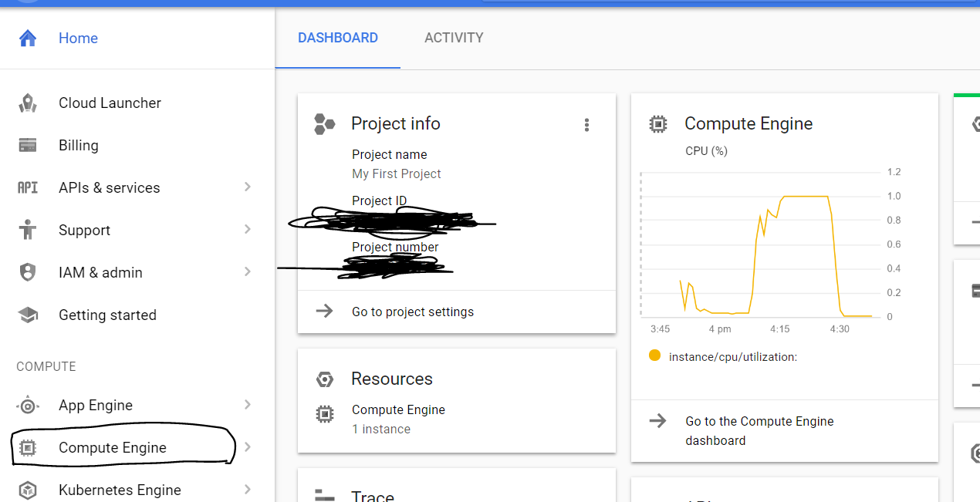The width and height of the screenshot is (980, 502).
Task: Click the Billing card icon
Action: pyautogui.click(x=28, y=145)
